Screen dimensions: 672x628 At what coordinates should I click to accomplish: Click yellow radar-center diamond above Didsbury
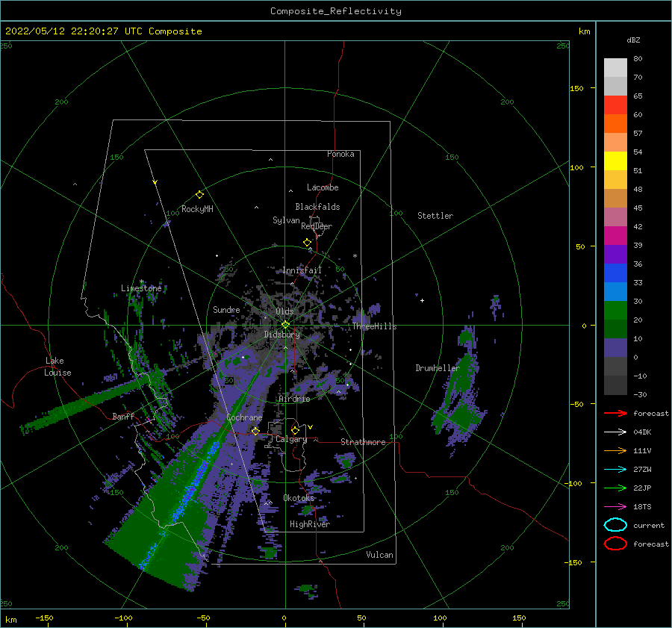click(x=285, y=325)
